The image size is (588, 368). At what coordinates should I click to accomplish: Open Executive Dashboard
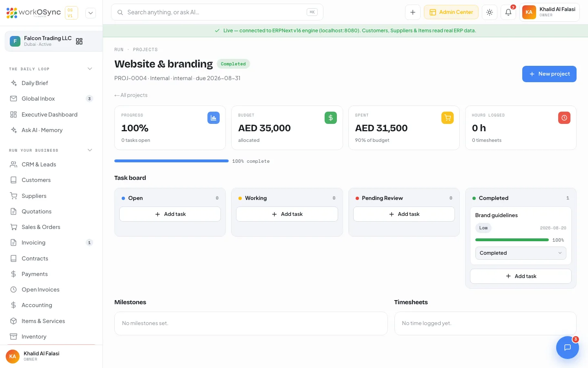point(51,114)
